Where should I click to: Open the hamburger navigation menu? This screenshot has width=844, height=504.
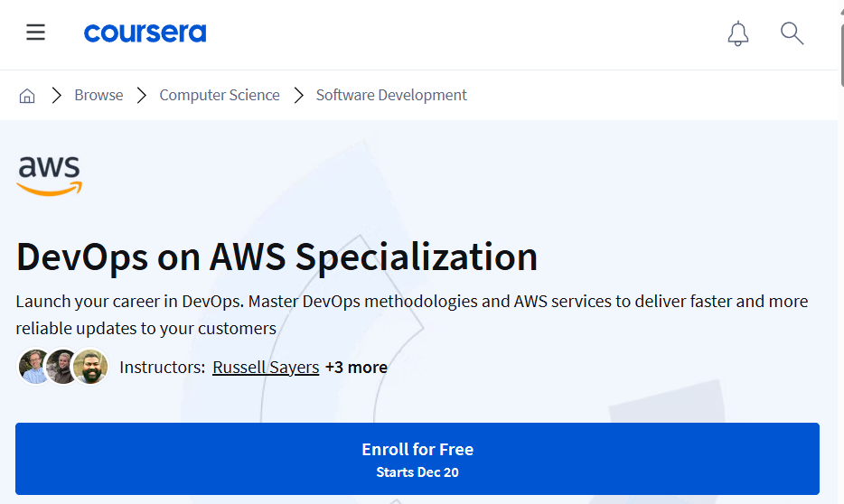[x=35, y=33]
